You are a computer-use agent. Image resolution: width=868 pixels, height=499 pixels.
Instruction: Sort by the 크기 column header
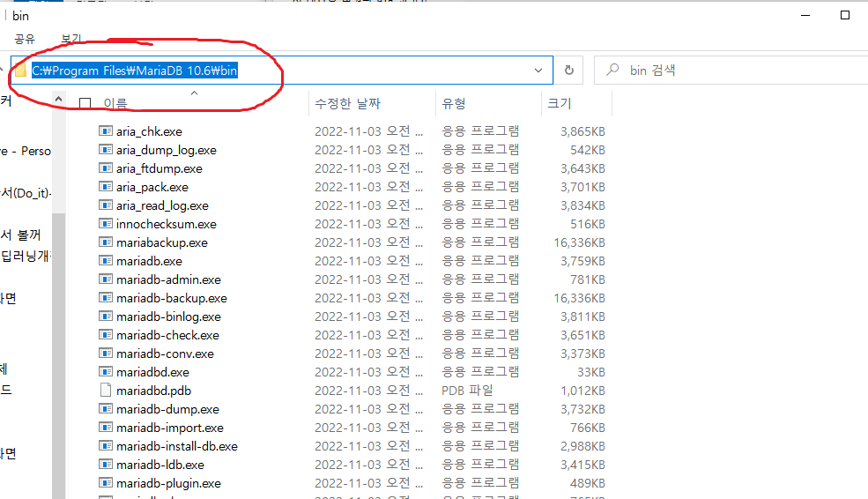(559, 103)
